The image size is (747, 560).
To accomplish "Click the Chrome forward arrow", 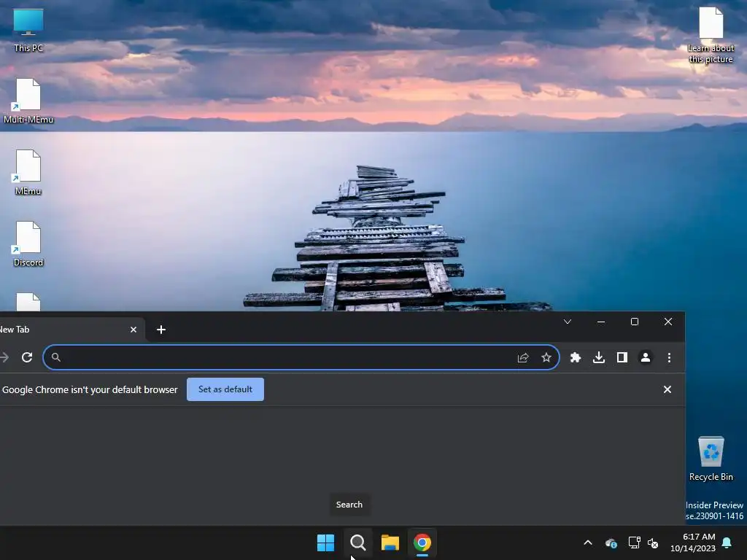I will click(x=4, y=357).
